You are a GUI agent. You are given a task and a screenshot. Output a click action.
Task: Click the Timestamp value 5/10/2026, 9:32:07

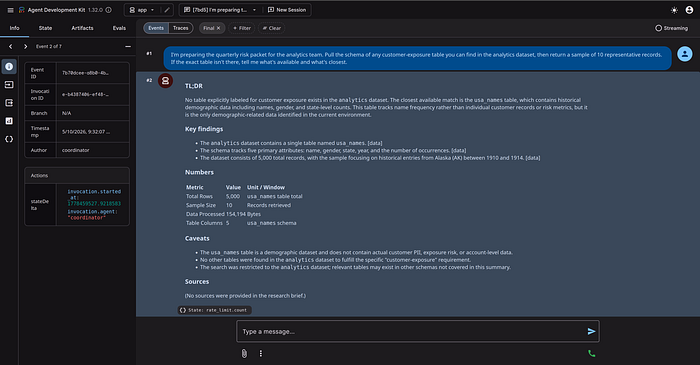coord(86,132)
